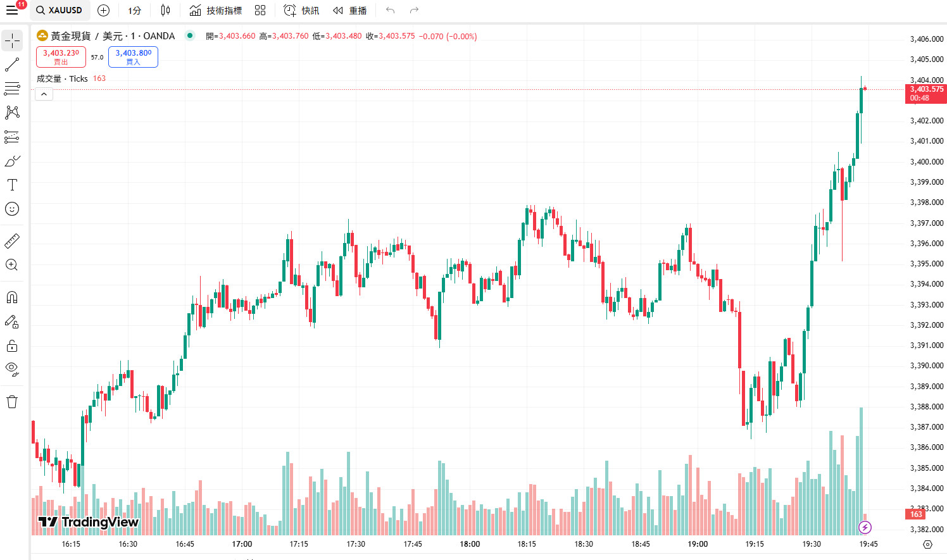Activate the zoom-in tool
Viewport: 947px width, 560px height.
tap(12, 265)
